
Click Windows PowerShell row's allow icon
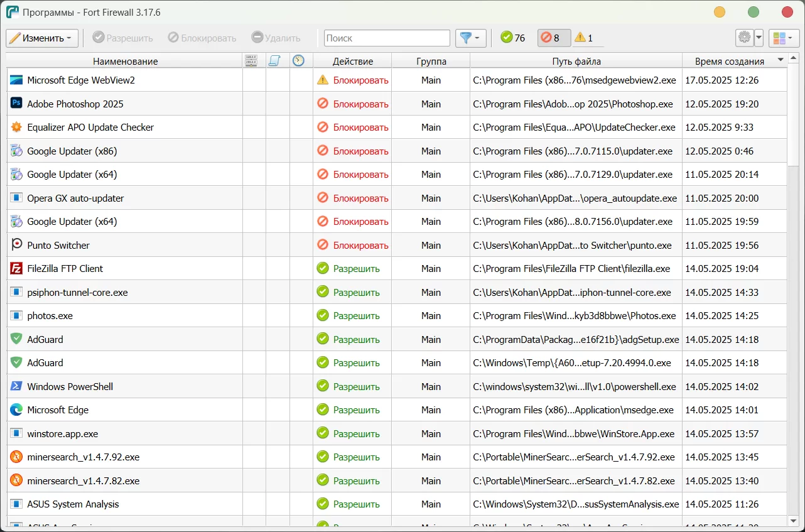coord(323,386)
